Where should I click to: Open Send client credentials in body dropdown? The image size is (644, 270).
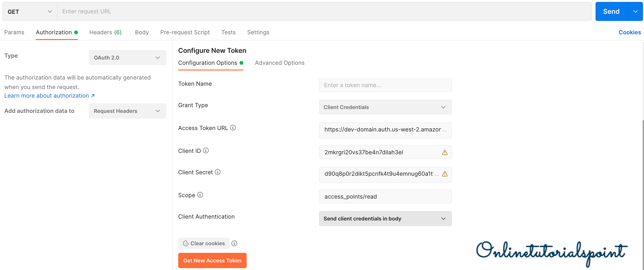point(385,219)
